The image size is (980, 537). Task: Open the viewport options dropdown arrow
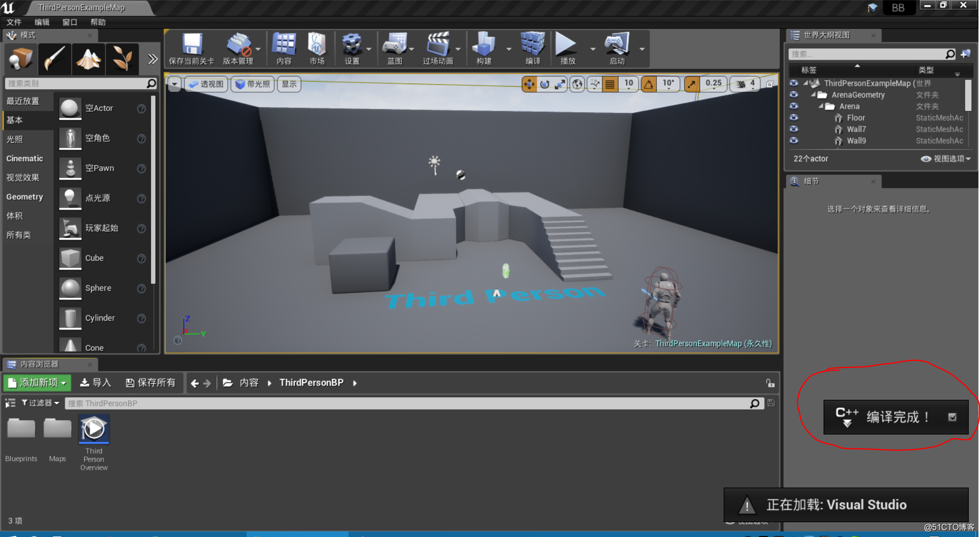click(174, 84)
